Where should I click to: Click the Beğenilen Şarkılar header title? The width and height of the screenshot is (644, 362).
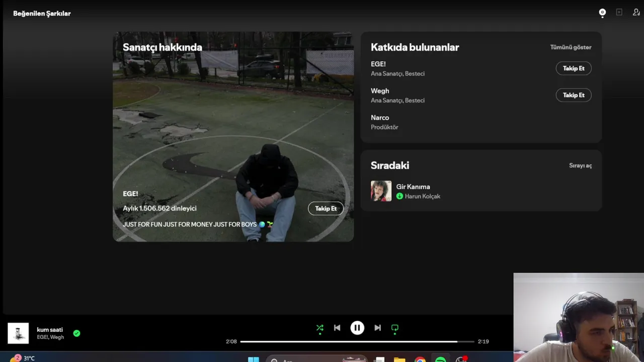click(42, 14)
